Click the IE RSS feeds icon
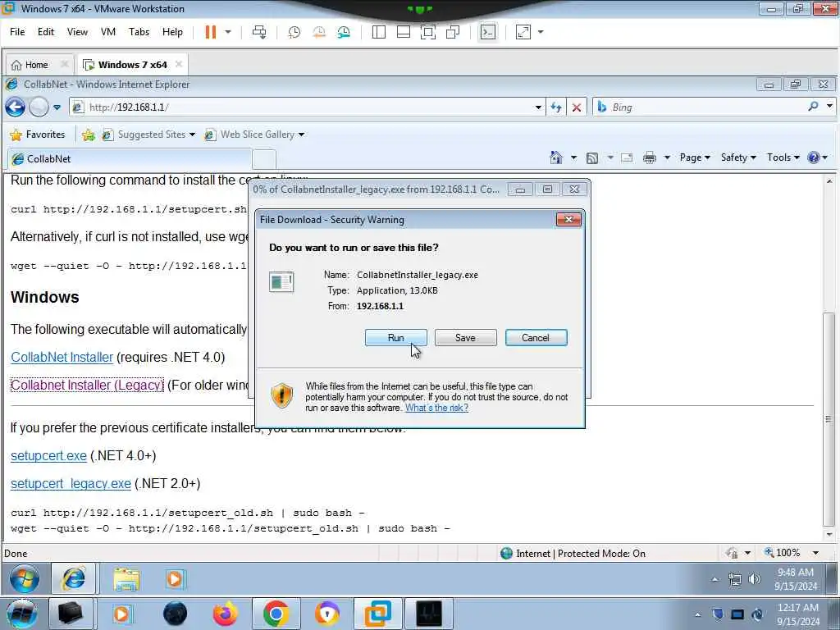Screen dimensions: 840x630 click(x=592, y=158)
